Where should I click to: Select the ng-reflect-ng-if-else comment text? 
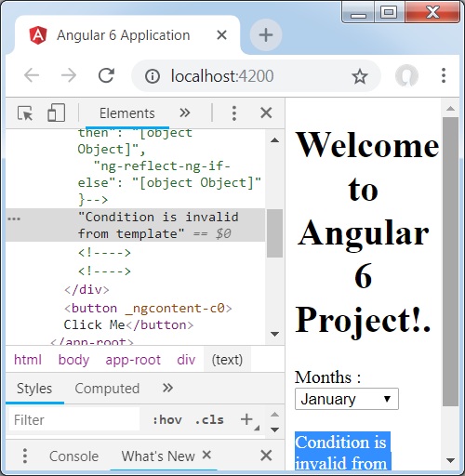click(x=169, y=175)
